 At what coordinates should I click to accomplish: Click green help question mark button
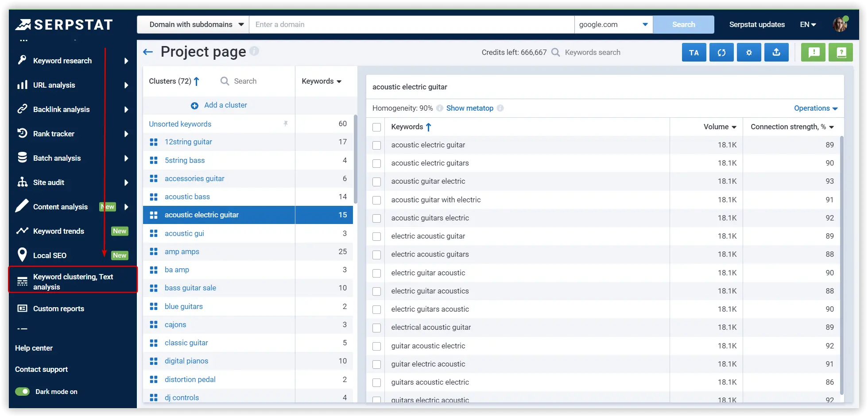841,52
